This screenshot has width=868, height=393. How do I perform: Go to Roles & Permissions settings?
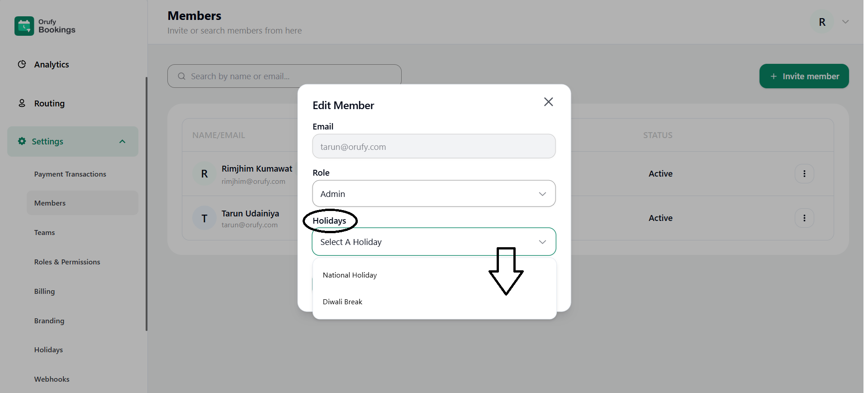(67, 262)
